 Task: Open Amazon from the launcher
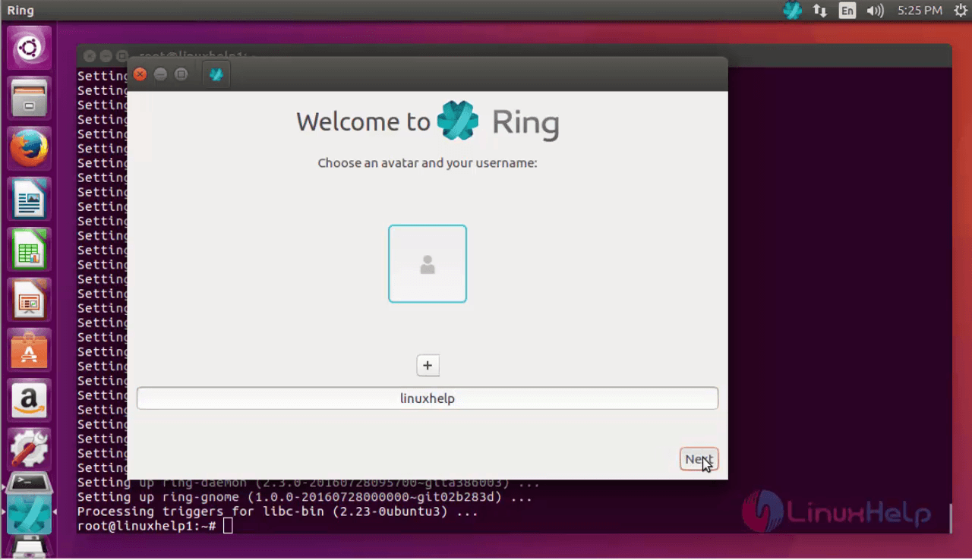pyautogui.click(x=30, y=401)
